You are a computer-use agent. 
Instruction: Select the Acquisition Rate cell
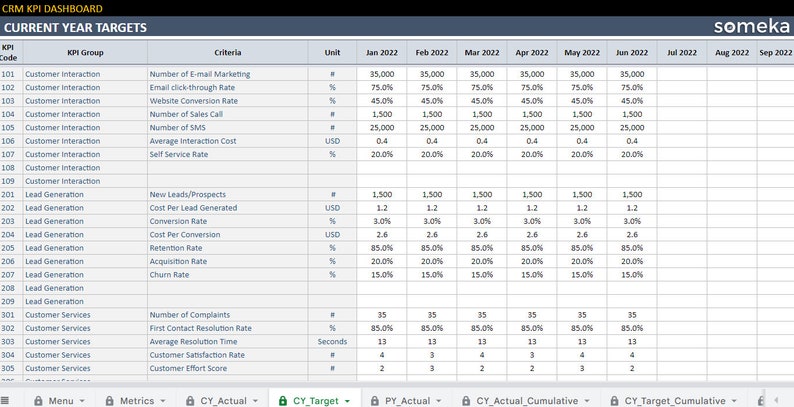click(227, 261)
